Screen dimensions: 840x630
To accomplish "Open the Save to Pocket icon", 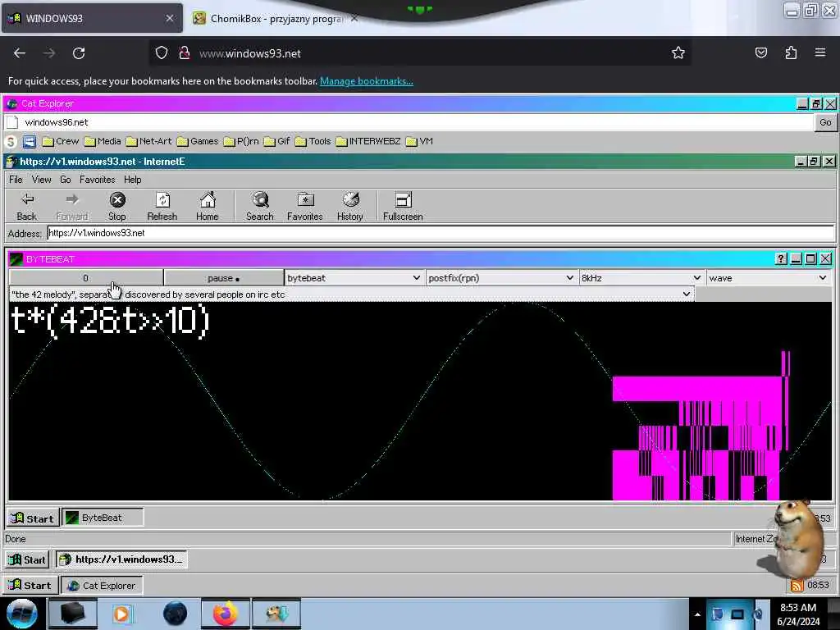I will click(x=760, y=52).
